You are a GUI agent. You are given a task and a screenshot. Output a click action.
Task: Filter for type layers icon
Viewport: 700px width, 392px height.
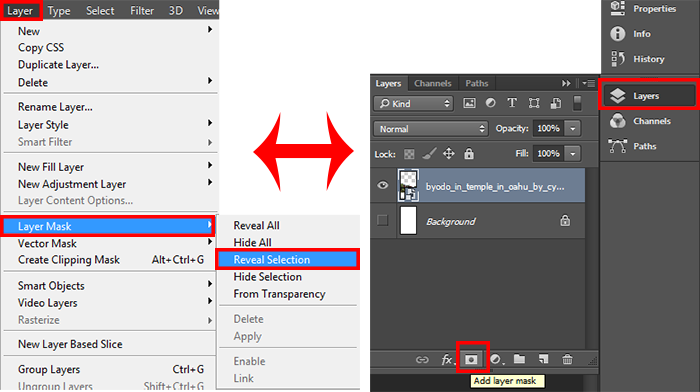click(x=512, y=103)
